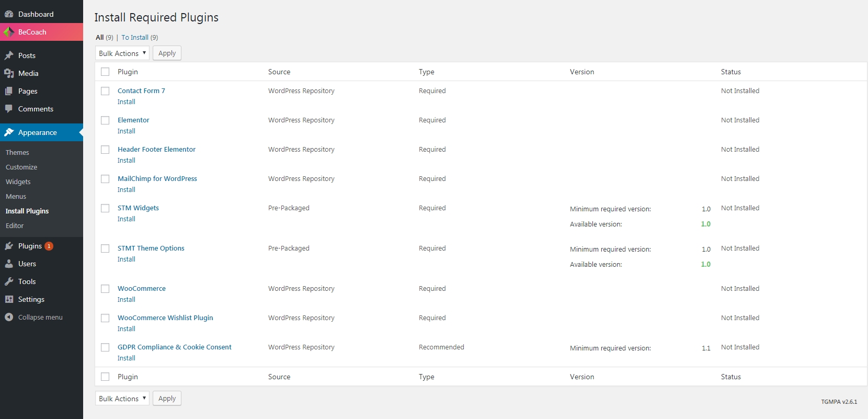Filter list by To Install
This screenshot has width=868, height=419.
tap(135, 38)
